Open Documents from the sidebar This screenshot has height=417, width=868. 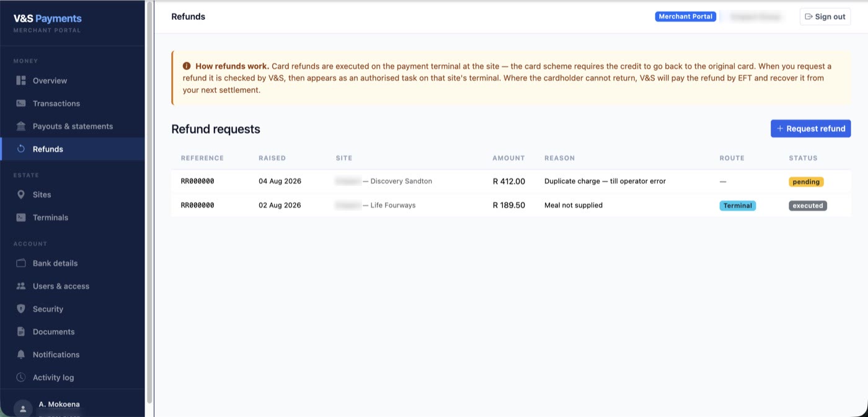[x=73, y=332]
